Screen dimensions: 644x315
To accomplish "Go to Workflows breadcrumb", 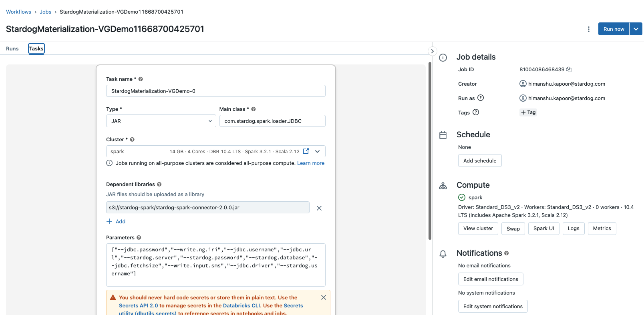I will [x=18, y=12].
